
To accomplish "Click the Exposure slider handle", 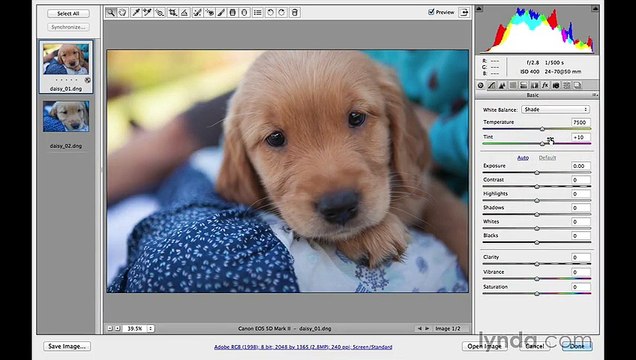I will pos(537,173).
